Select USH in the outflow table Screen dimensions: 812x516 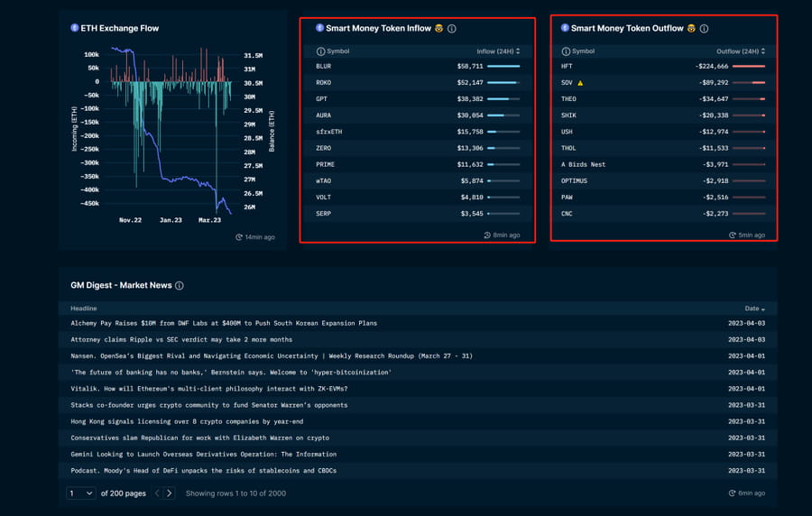(x=567, y=132)
